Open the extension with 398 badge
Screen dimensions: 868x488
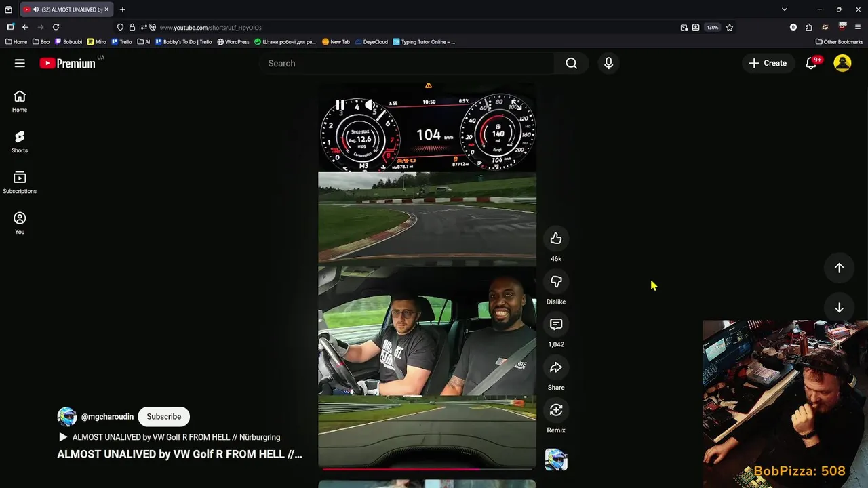point(842,27)
